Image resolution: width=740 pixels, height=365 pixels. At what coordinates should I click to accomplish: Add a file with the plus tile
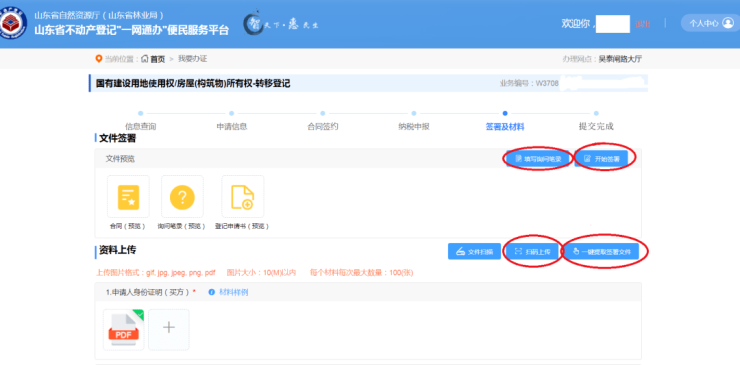169,330
